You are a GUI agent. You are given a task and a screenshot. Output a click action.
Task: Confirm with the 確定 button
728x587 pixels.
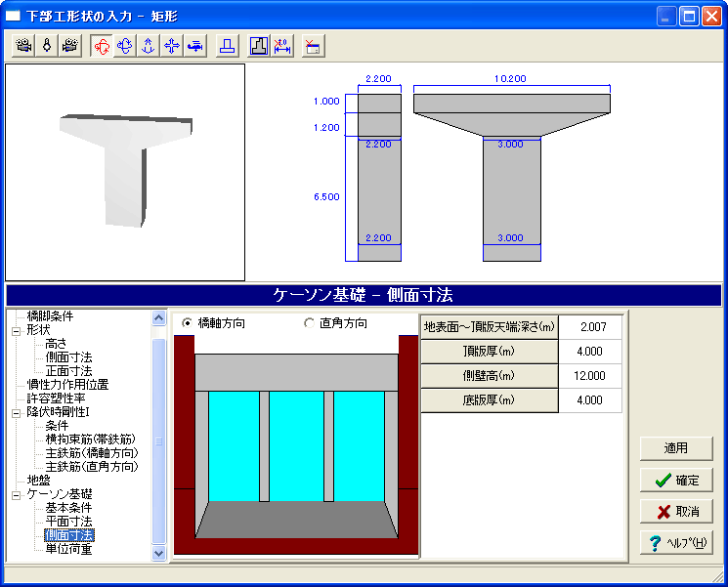(x=676, y=481)
